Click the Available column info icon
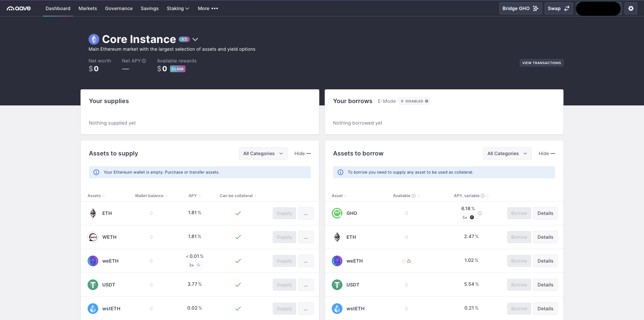 pos(414,196)
